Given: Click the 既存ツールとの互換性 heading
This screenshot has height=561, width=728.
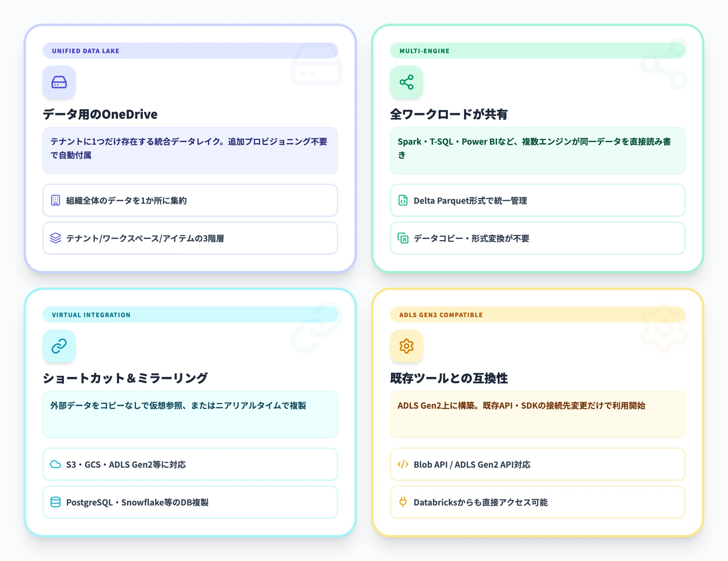Looking at the screenshot, I should [449, 379].
